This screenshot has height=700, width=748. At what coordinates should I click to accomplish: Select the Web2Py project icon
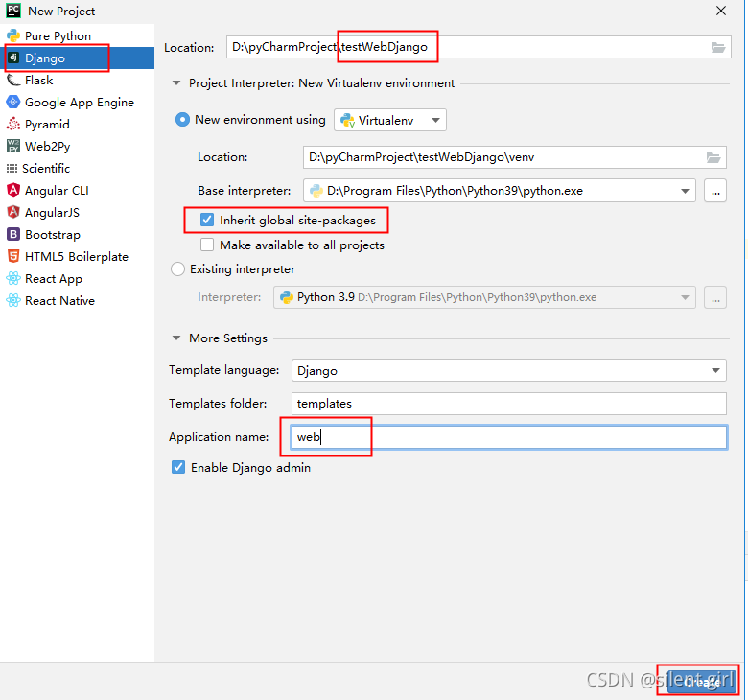point(12,146)
